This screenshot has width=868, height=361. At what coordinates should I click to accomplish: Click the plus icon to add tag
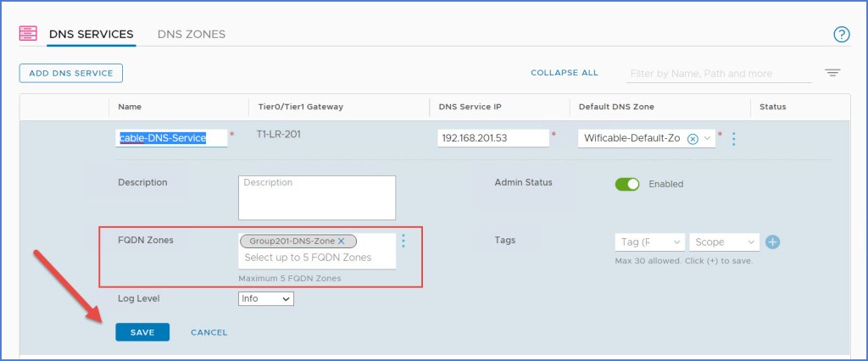click(772, 242)
